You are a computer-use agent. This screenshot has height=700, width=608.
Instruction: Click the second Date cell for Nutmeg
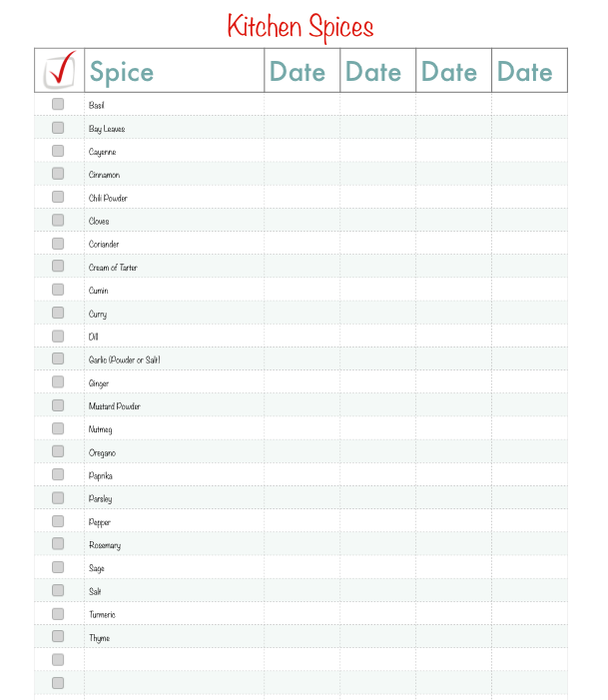377,429
